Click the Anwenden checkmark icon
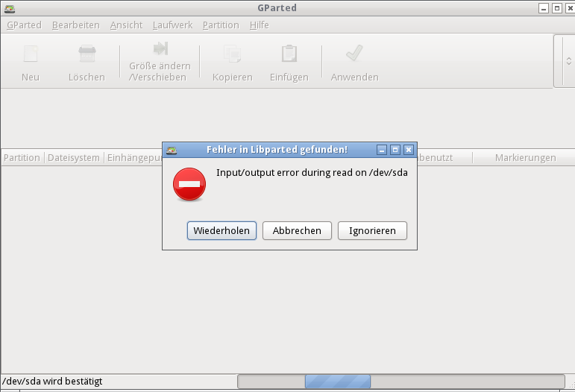Image resolution: width=575 pixels, height=392 pixels. pos(354,54)
